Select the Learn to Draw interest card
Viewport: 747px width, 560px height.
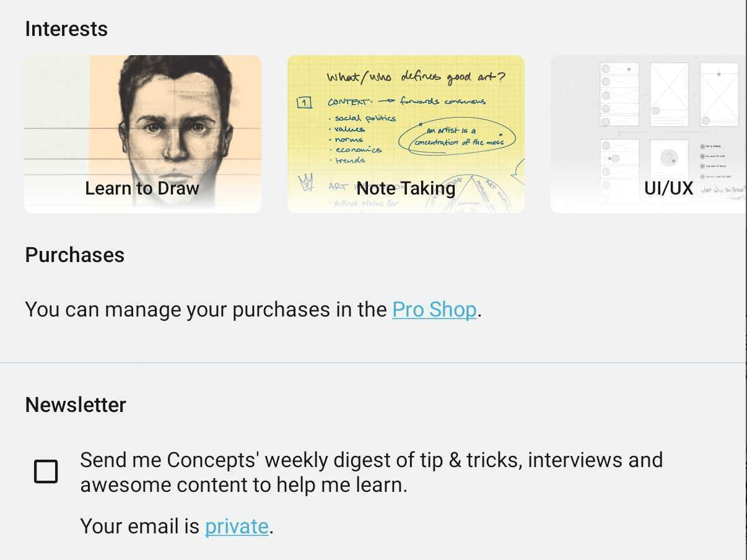pyautogui.click(x=142, y=134)
